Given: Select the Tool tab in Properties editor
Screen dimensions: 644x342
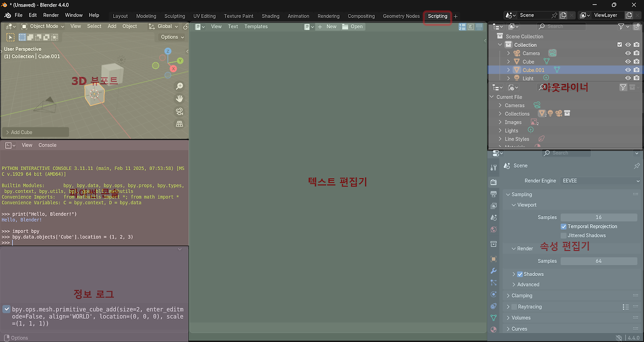Looking at the screenshot, I should coord(494,167).
